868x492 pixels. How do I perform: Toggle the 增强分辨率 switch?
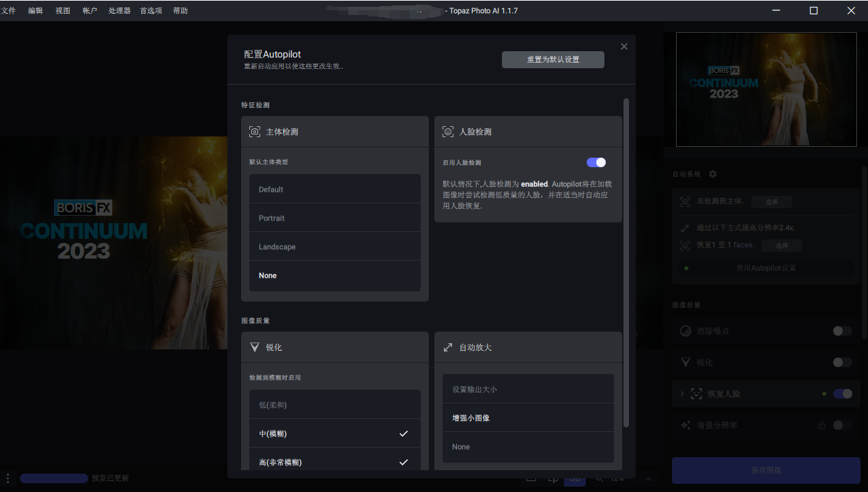(x=843, y=425)
